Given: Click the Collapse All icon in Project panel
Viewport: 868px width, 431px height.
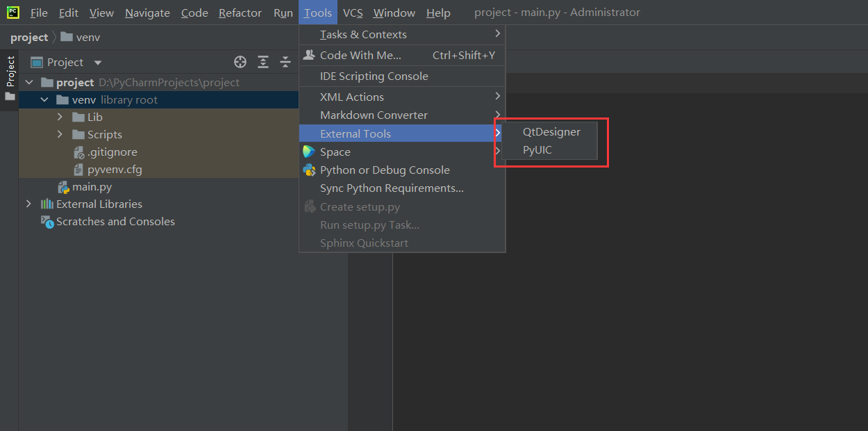Looking at the screenshot, I should [x=285, y=62].
